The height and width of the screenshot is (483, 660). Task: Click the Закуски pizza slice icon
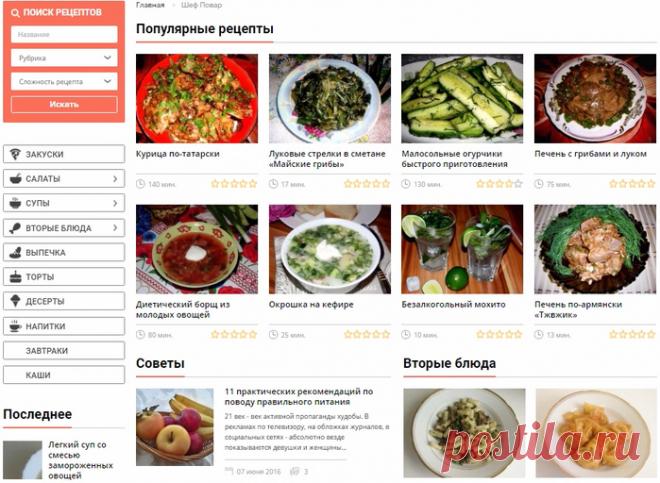(x=15, y=154)
